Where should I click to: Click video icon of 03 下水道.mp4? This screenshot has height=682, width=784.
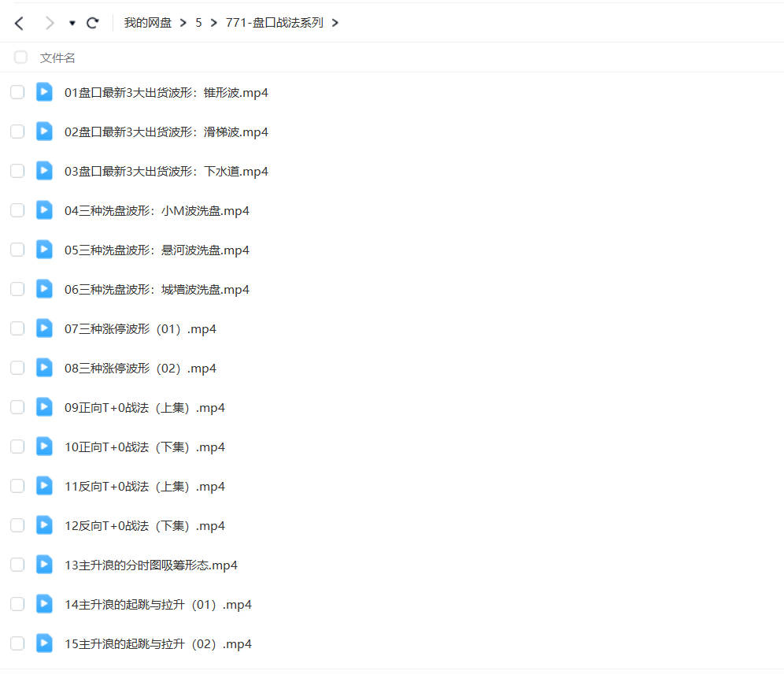pos(44,171)
